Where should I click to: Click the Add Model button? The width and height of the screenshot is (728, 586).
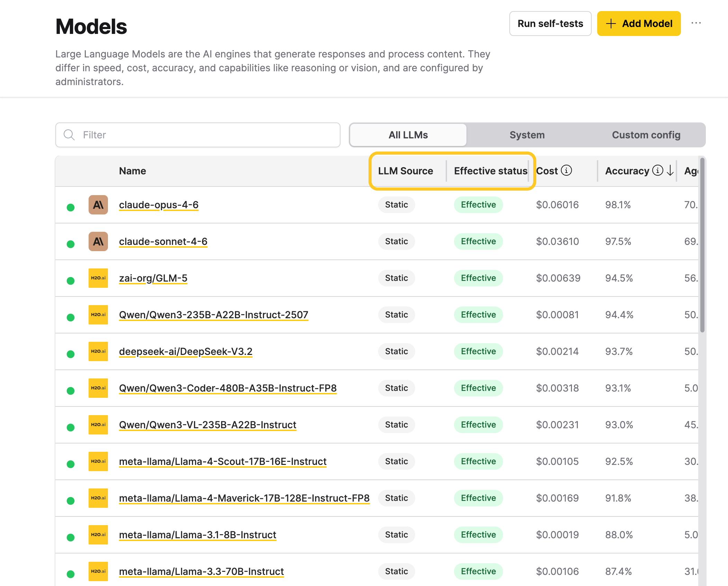pos(639,24)
